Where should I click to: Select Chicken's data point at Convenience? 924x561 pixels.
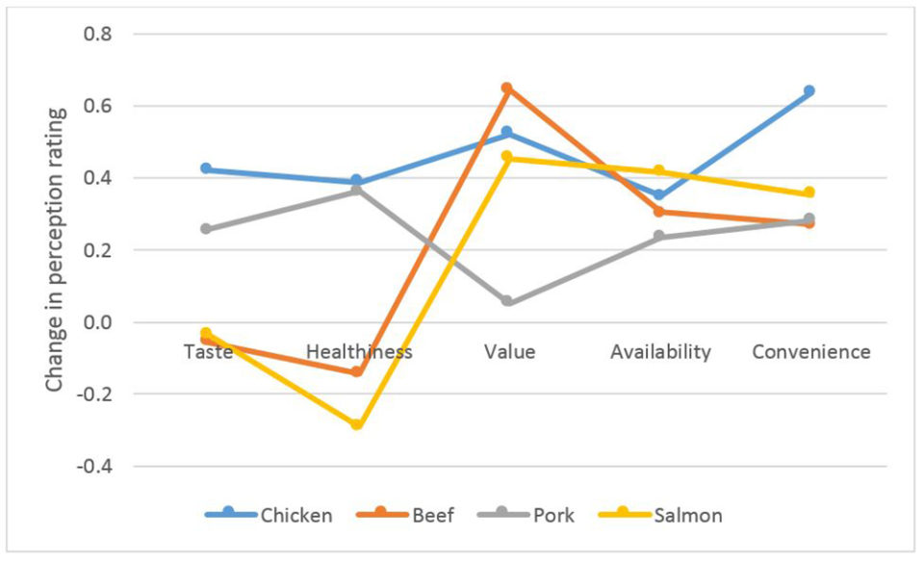point(809,91)
